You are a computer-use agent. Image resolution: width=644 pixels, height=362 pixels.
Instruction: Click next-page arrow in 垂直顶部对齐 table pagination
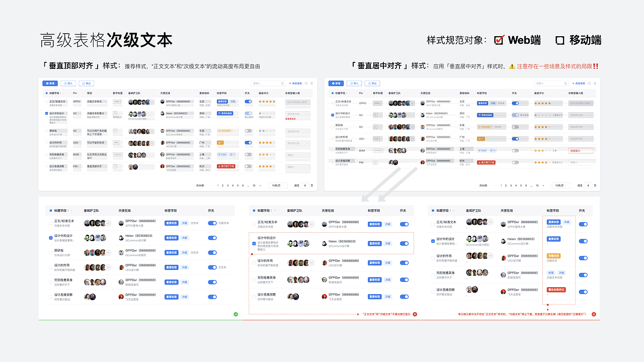tap(260, 186)
